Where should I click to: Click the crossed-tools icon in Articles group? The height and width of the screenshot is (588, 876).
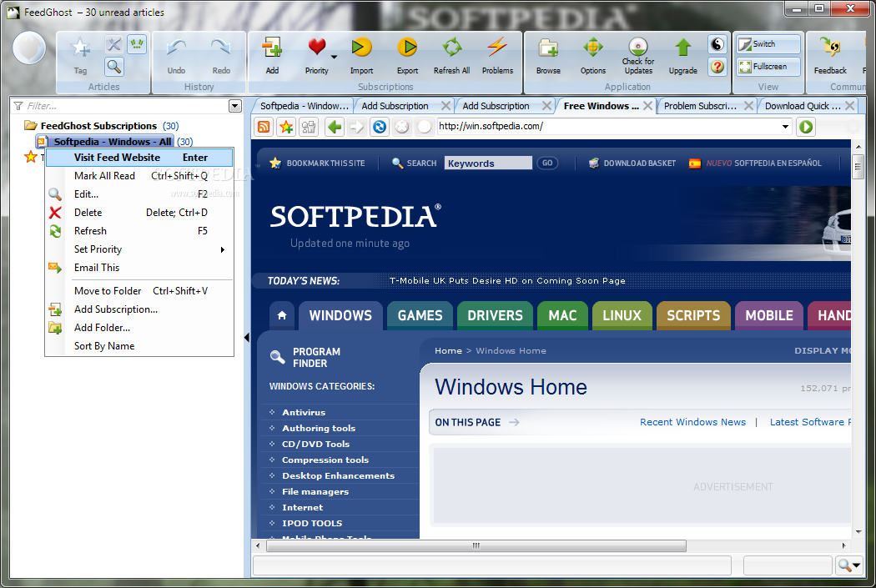[114, 45]
